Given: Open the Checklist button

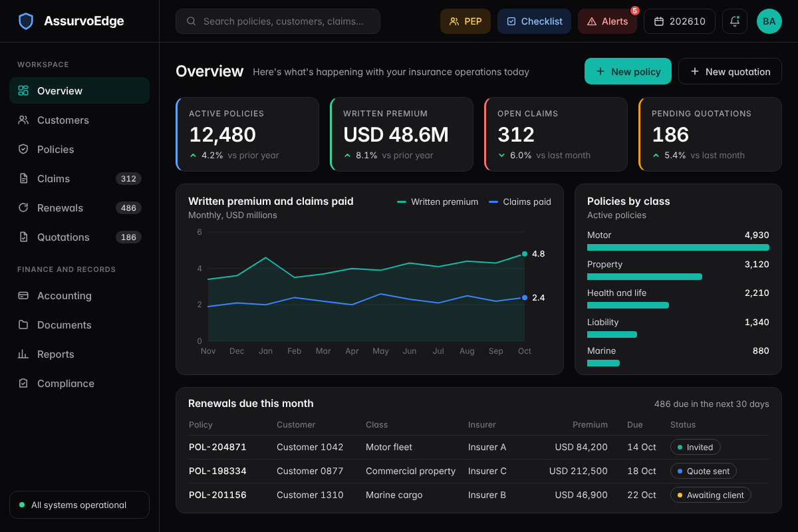Looking at the screenshot, I should click(535, 21).
